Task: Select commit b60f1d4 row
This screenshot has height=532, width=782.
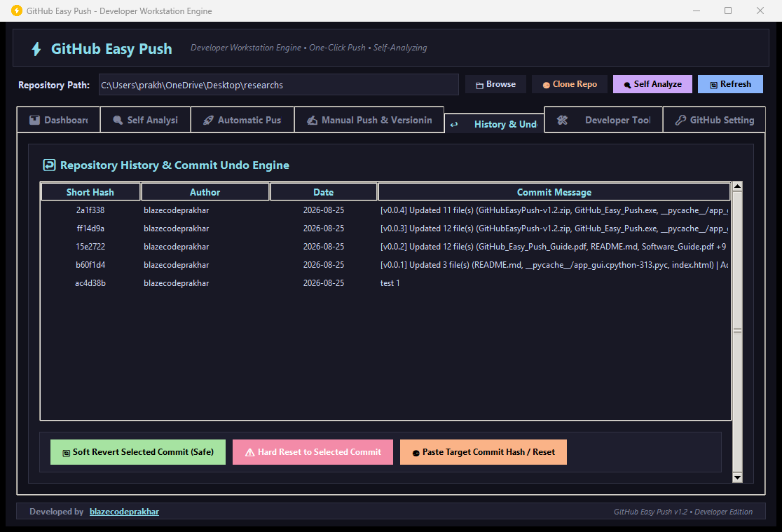Action: (385, 265)
